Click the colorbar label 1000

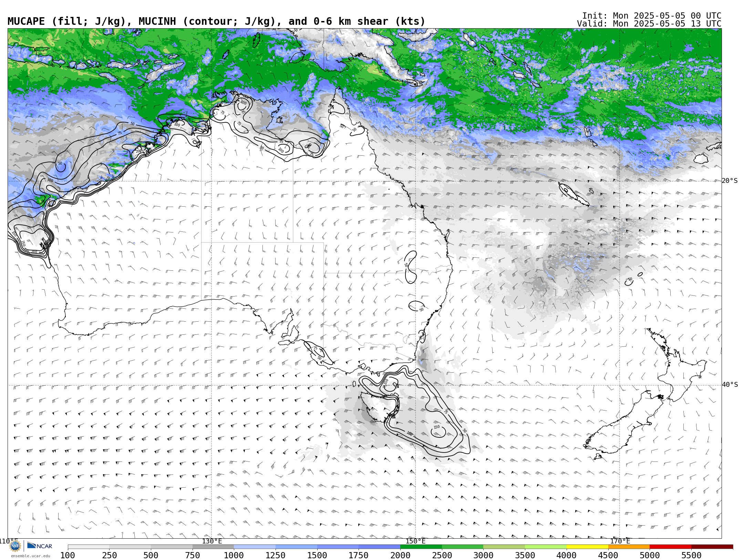tap(234, 556)
